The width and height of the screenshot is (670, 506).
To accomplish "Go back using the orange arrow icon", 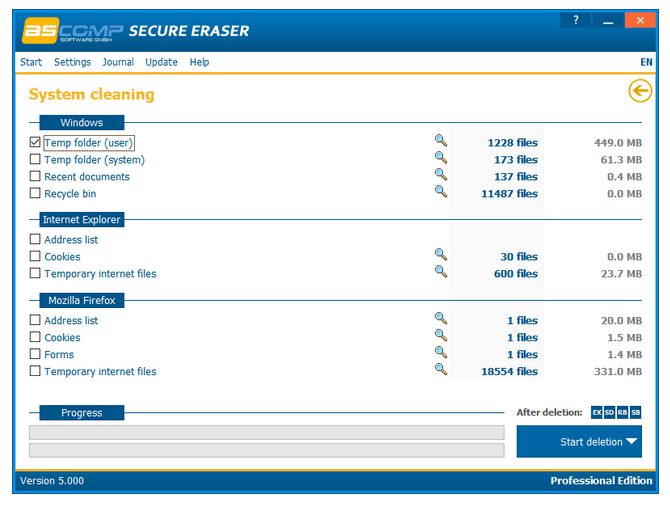I will (640, 91).
